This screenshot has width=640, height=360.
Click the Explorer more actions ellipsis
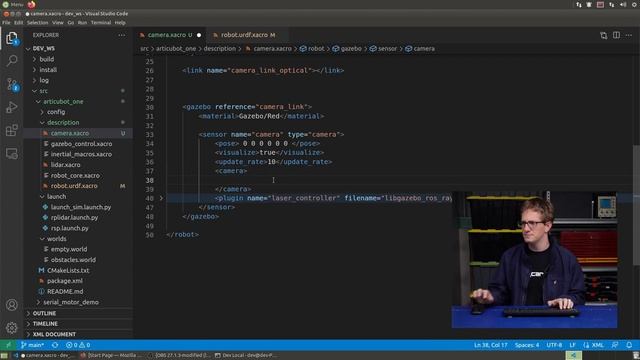[x=122, y=35]
